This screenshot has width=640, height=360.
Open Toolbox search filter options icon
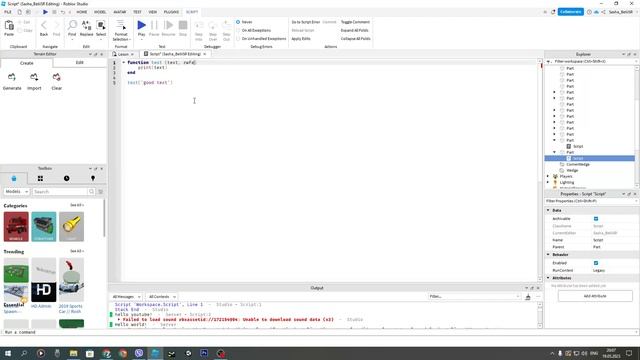pyautogui.click(x=101, y=191)
